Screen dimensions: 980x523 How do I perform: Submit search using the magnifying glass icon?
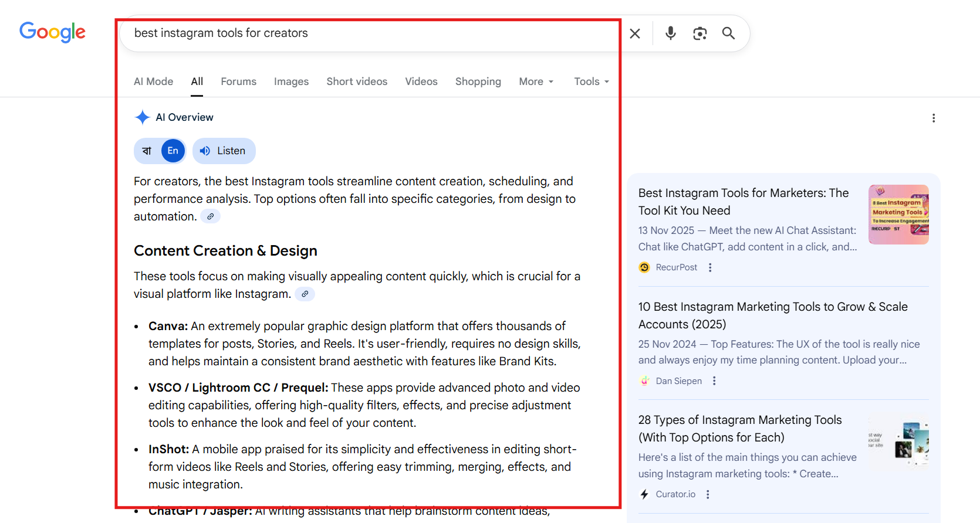click(728, 33)
